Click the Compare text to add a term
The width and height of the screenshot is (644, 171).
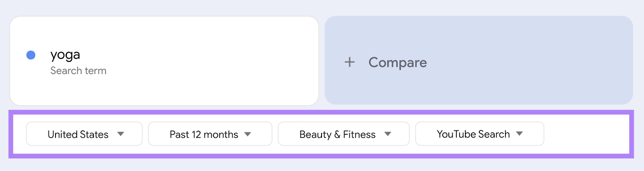click(398, 62)
